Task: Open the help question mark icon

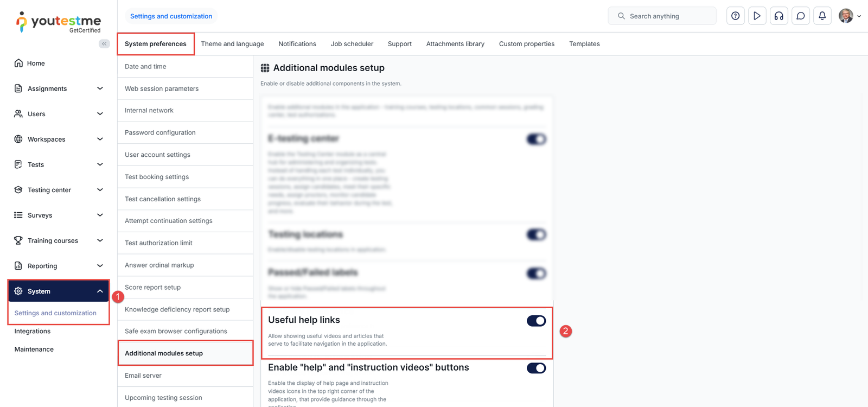Action: 735,16
